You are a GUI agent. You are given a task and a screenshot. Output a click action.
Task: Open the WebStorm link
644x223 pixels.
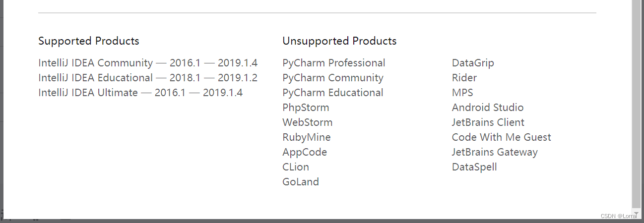pos(307,122)
